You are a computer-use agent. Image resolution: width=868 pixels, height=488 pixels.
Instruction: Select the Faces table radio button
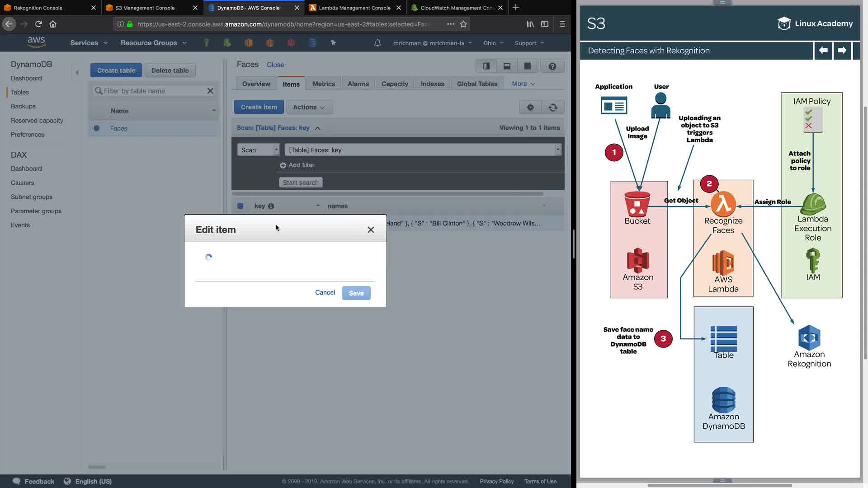coord(96,128)
